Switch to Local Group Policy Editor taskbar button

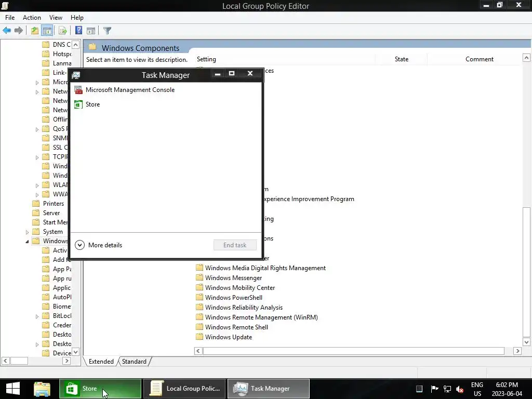(x=184, y=389)
